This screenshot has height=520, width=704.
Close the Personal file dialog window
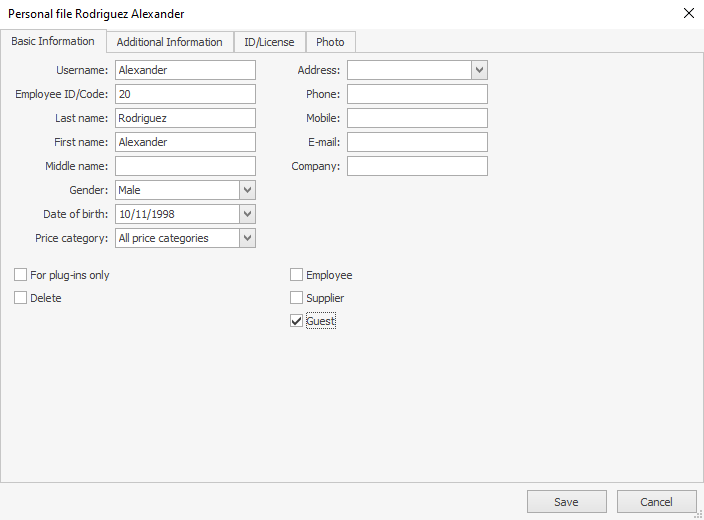tap(688, 14)
